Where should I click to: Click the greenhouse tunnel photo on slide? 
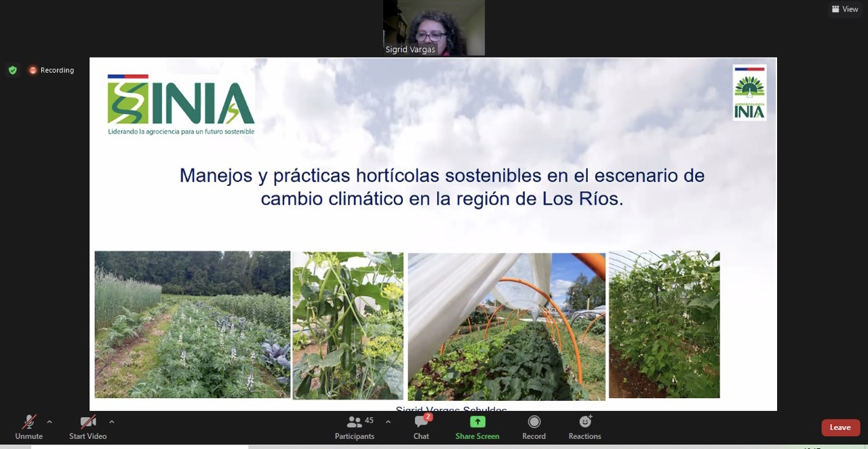click(506, 326)
